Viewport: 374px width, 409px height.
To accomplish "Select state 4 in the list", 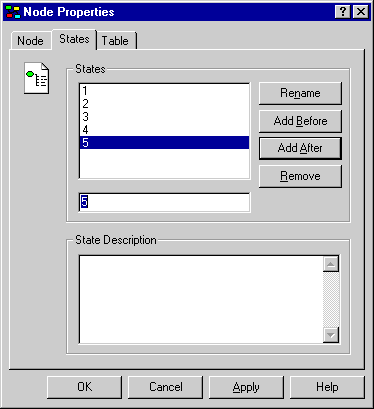I will point(164,130).
